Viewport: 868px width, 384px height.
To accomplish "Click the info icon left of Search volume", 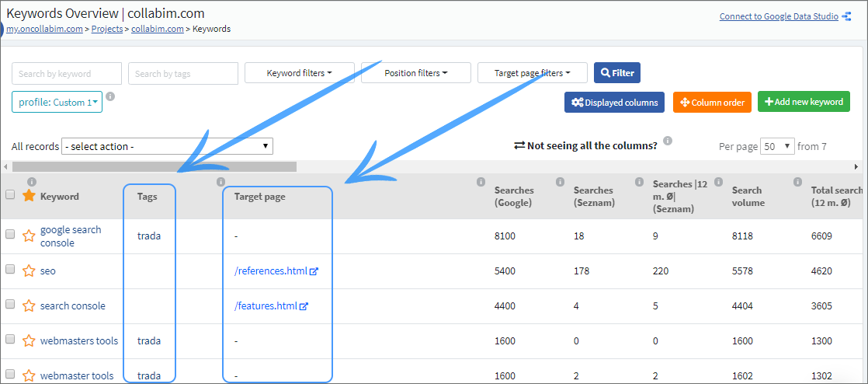I will click(718, 181).
